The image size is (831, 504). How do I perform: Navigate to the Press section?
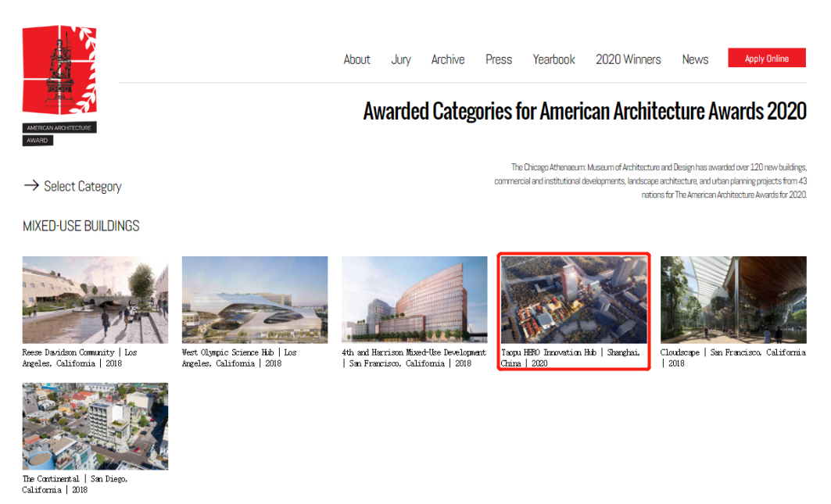499,59
